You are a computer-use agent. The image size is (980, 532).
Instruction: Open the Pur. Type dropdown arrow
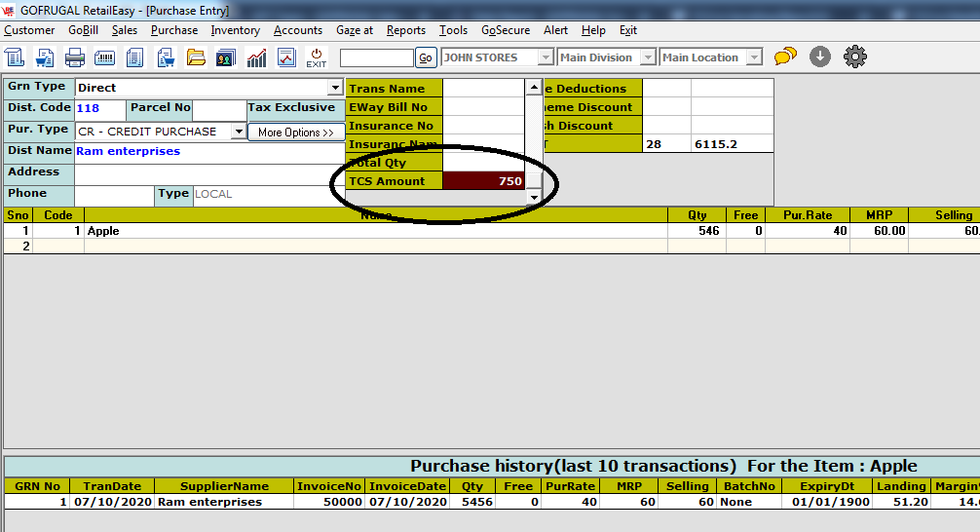239,132
